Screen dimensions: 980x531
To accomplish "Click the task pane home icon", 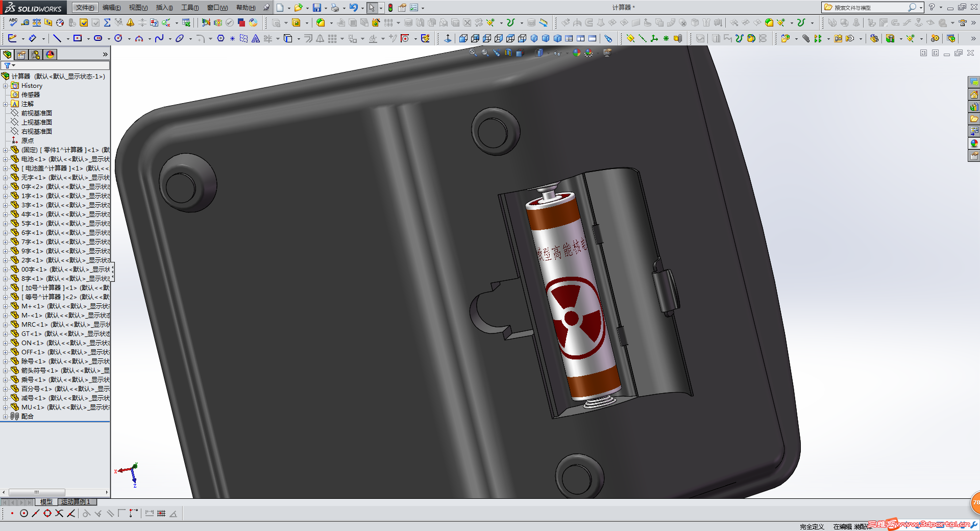I will [x=974, y=94].
